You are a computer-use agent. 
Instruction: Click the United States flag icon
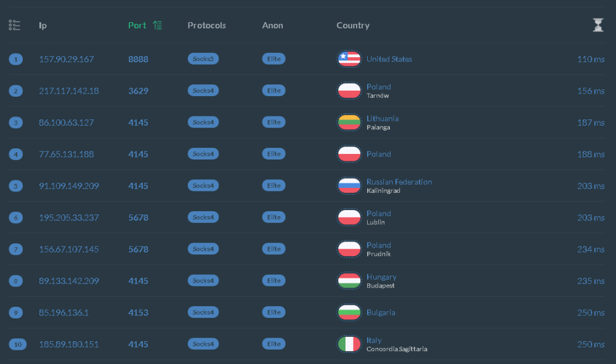tap(349, 59)
